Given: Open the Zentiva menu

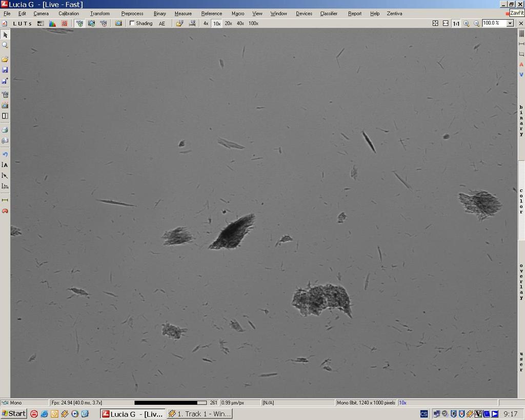Looking at the screenshot, I should click(x=394, y=13).
